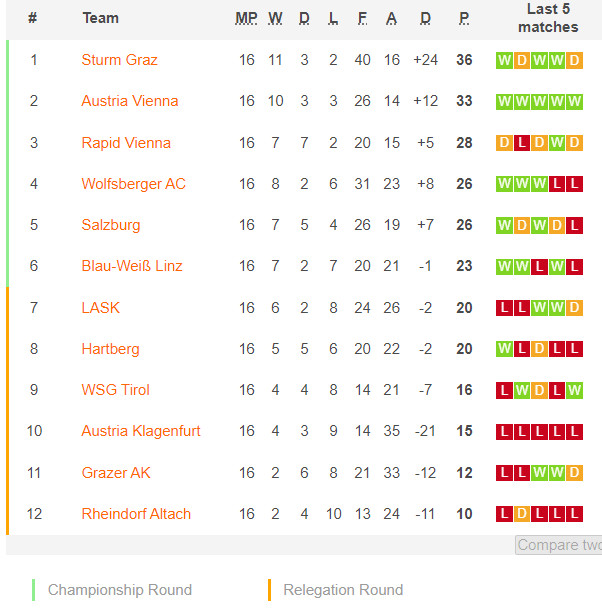602x611 pixels.
Task: Open the Austria Vienna team page
Action: (x=130, y=101)
